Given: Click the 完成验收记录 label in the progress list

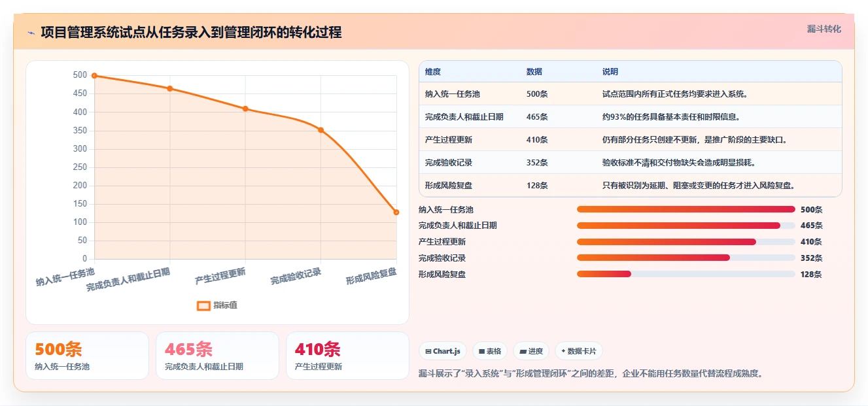Looking at the screenshot, I should point(442,258).
